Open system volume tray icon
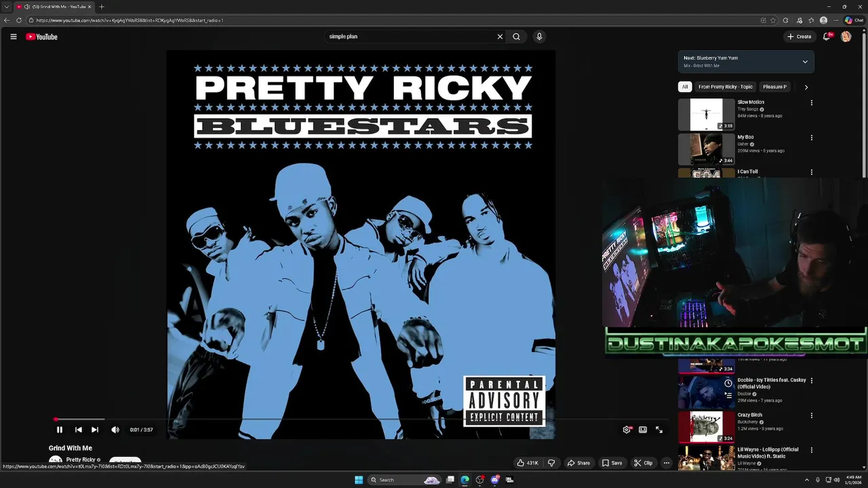 coord(837,480)
